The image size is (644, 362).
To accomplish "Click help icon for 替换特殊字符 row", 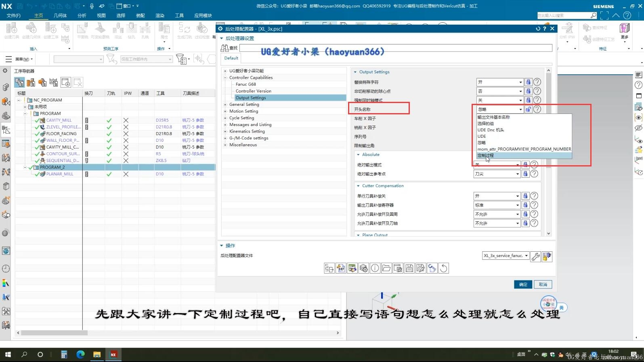I will 537,82.
